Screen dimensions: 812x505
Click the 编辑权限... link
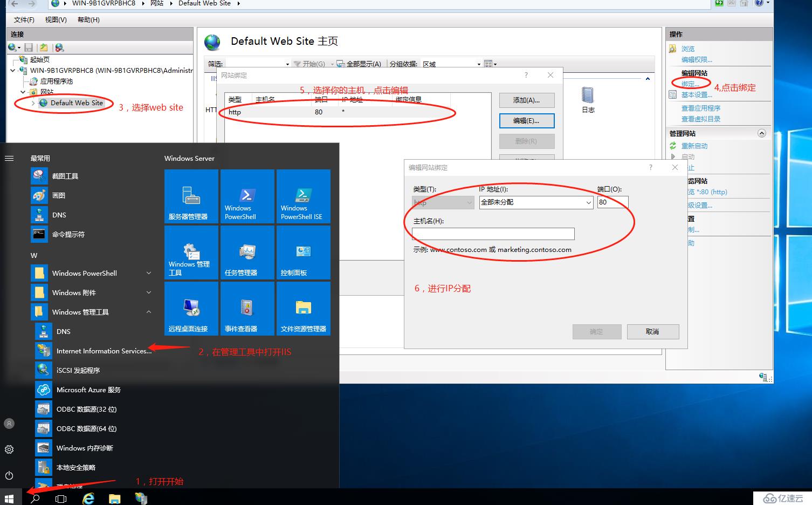(697, 59)
